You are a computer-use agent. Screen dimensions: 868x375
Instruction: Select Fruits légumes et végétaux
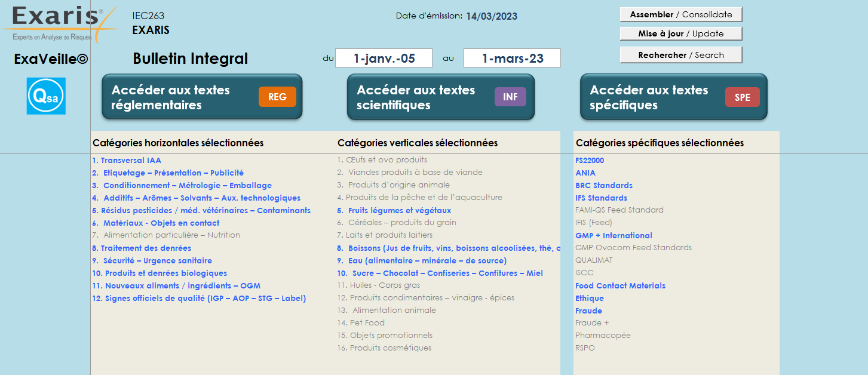coord(394,210)
